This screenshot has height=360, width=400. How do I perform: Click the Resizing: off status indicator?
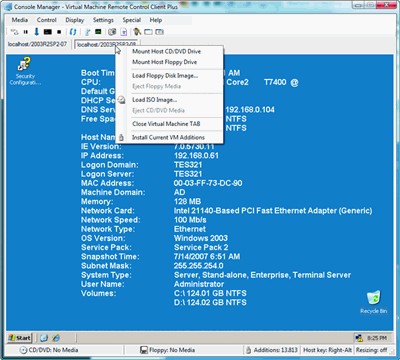tap(371, 350)
